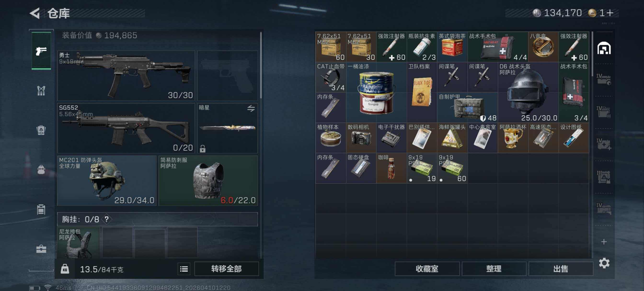The height and width of the screenshot is (291, 644).
Task: Expand the first IV storage container
Action: click(x=604, y=79)
